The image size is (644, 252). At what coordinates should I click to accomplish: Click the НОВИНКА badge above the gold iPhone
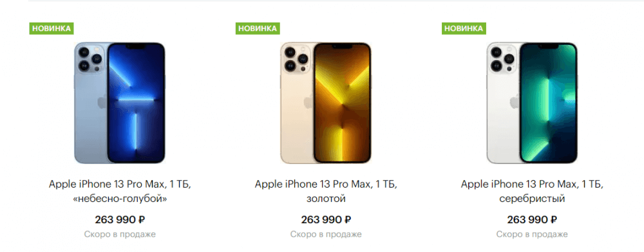(258, 28)
